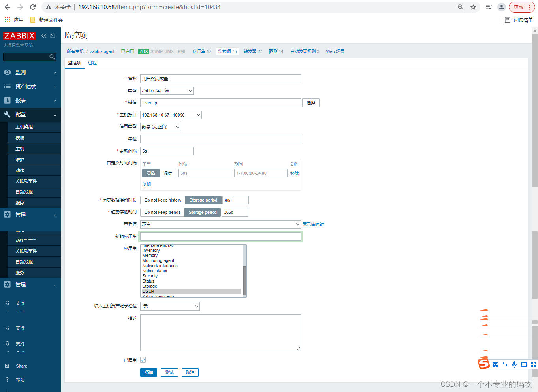
Task: Open the Share Z icon
Action: [x=7, y=366]
